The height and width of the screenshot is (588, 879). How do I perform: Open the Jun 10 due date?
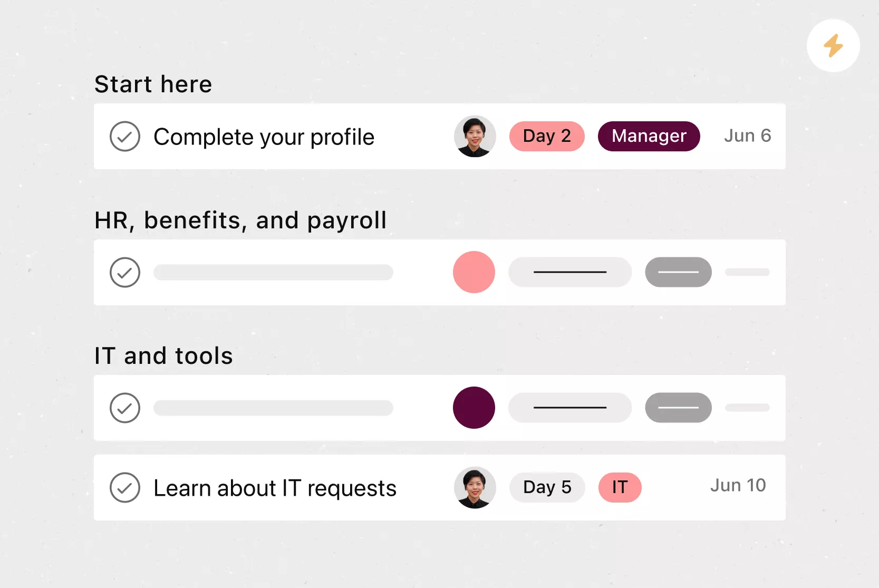[738, 485]
